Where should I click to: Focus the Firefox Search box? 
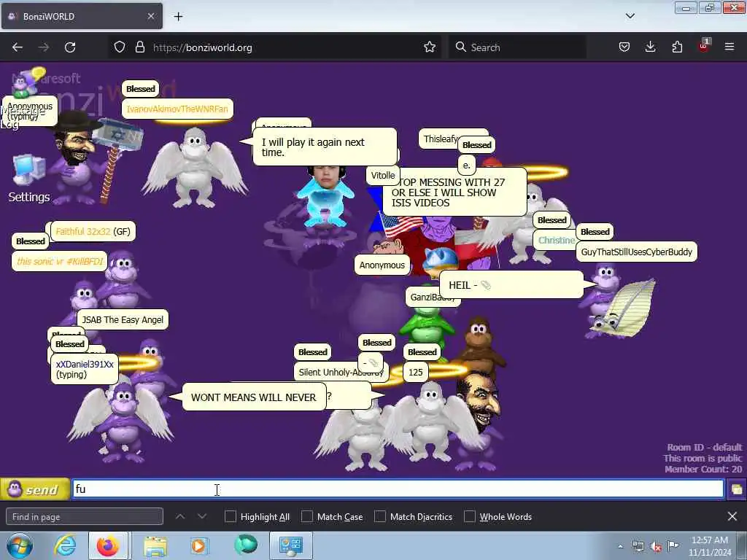[x=517, y=47]
